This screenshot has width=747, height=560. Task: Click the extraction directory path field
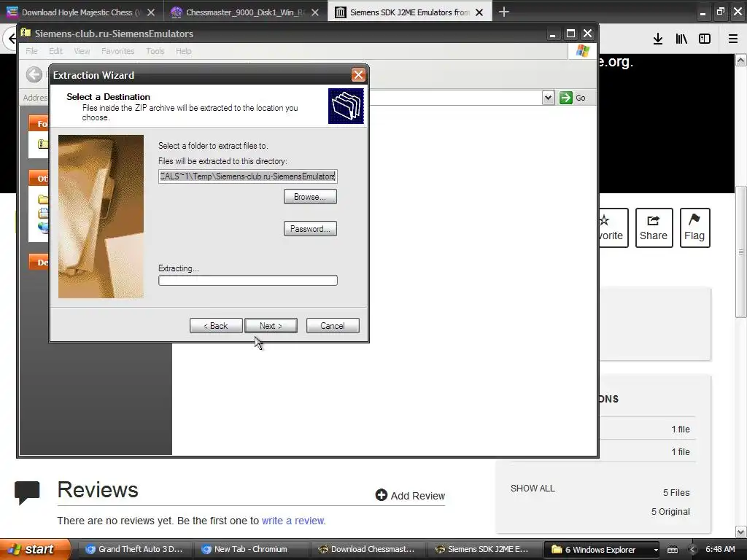(x=248, y=176)
